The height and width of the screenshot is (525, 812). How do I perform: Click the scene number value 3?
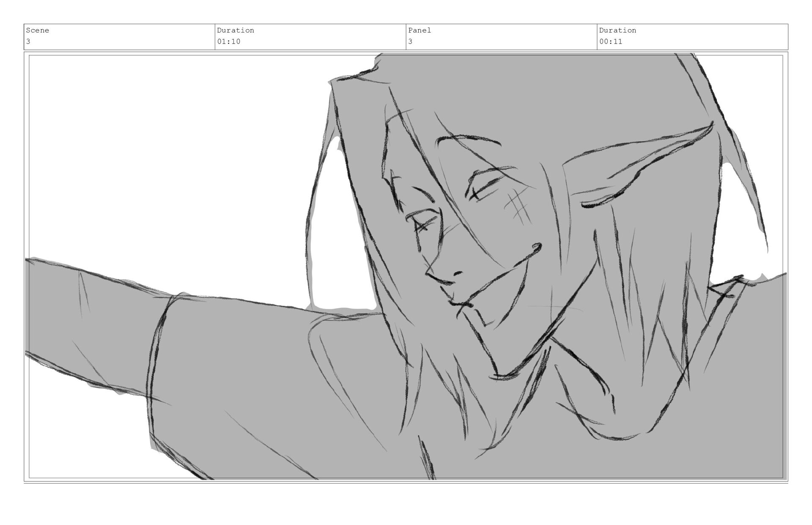pyautogui.click(x=28, y=41)
